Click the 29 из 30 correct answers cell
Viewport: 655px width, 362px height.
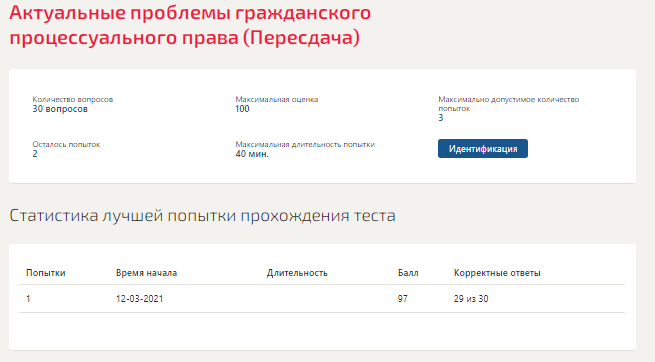coord(471,299)
